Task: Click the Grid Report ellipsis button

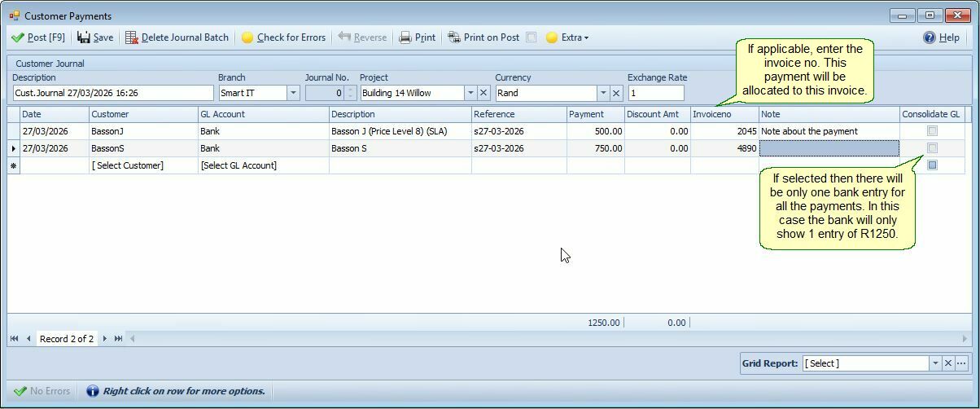Action: pos(961,363)
